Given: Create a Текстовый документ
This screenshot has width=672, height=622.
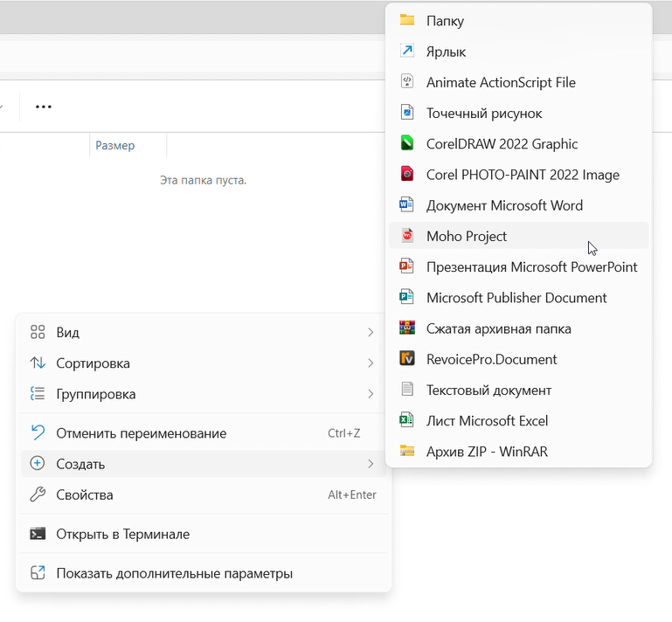Looking at the screenshot, I should [x=518, y=390].
